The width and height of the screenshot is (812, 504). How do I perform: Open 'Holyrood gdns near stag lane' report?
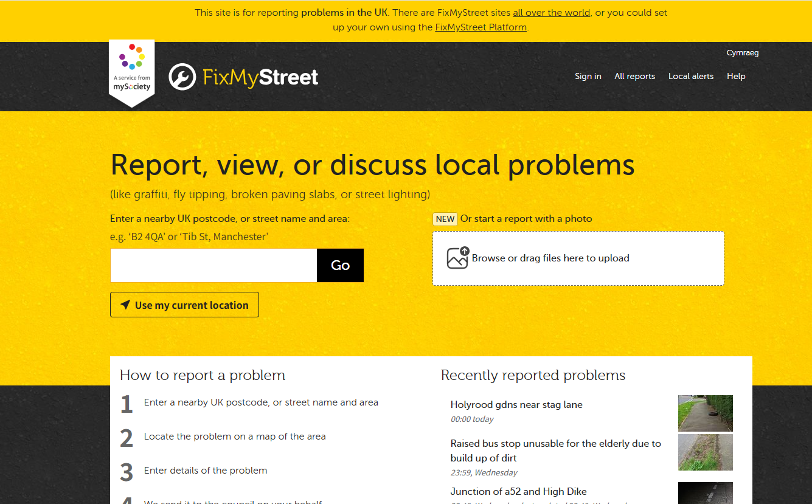point(516,405)
